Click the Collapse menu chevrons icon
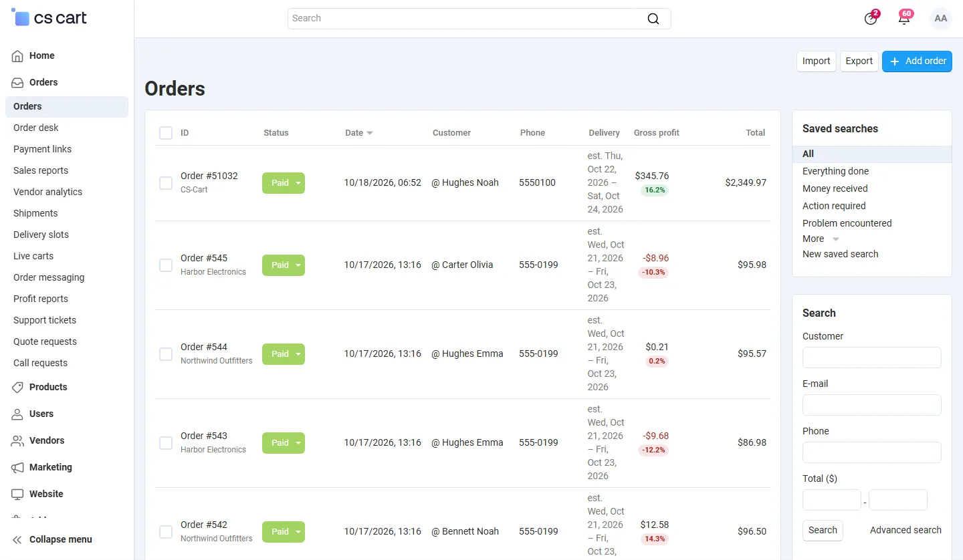 pyautogui.click(x=17, y=540)
